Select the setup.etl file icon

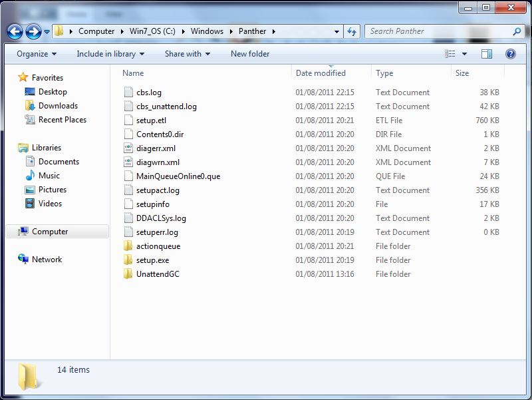128,120
